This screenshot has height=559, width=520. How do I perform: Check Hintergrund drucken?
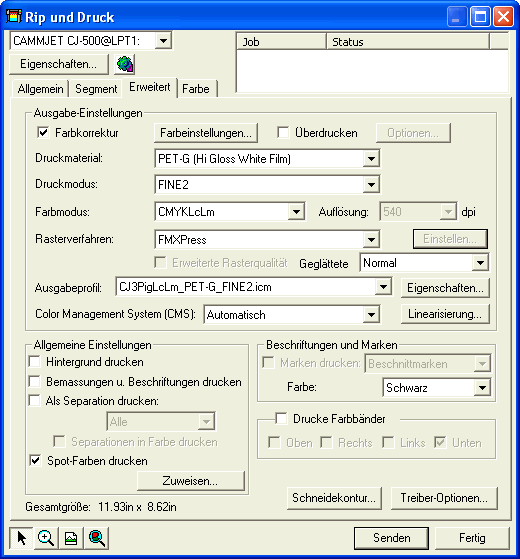(35, 361)
